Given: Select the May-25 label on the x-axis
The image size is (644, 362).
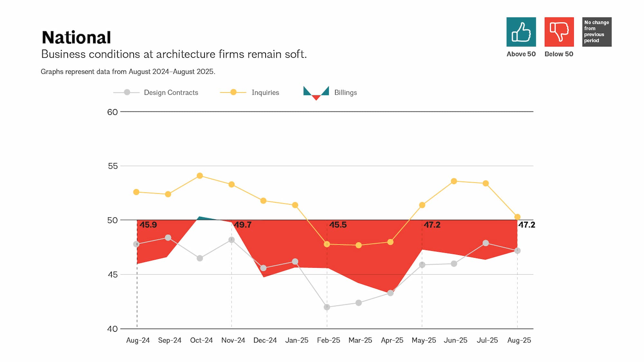Looking at the screenshot, I should coord(424,340).
